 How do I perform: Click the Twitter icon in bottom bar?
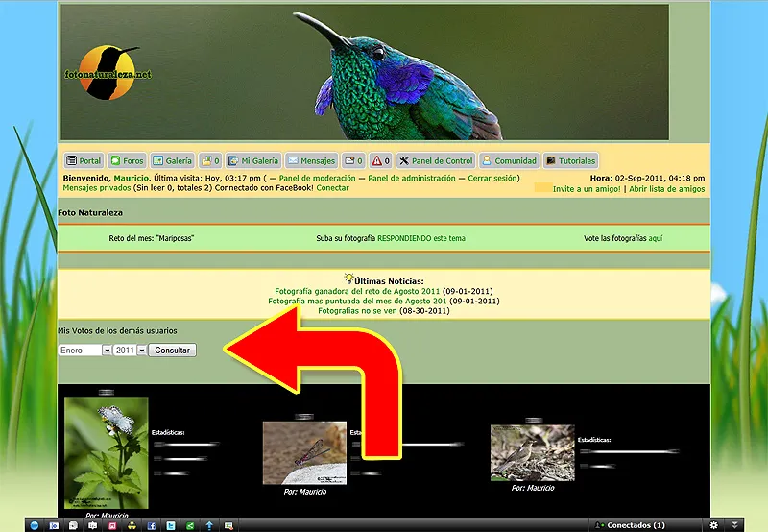pyautogui.click(x=171, y=525)
